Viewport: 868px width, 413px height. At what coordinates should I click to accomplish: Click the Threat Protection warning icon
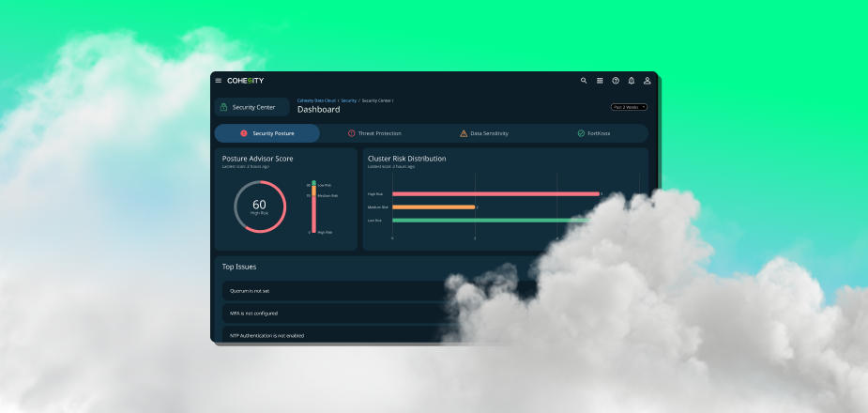point(351,133)
